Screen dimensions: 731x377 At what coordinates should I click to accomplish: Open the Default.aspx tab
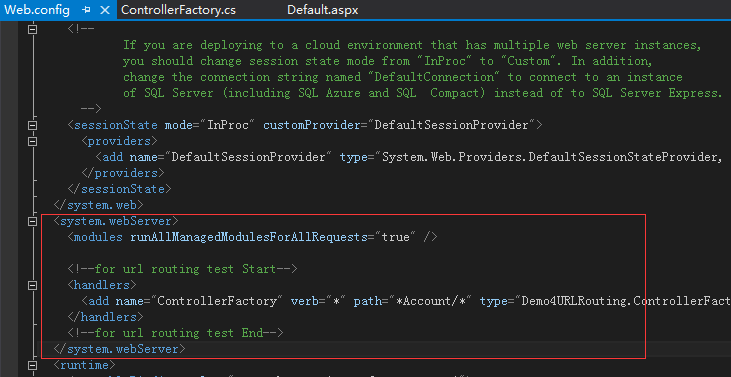[323, 10]
